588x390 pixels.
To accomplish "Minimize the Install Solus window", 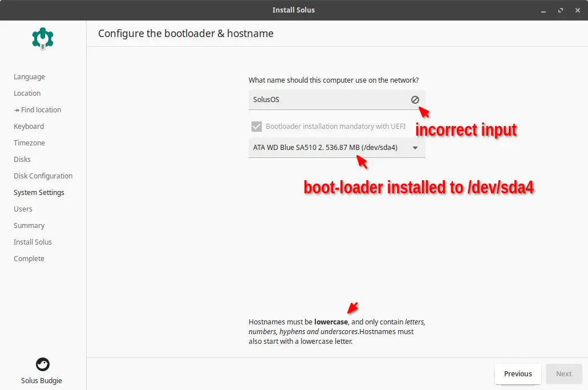I will tap(544, 10).
